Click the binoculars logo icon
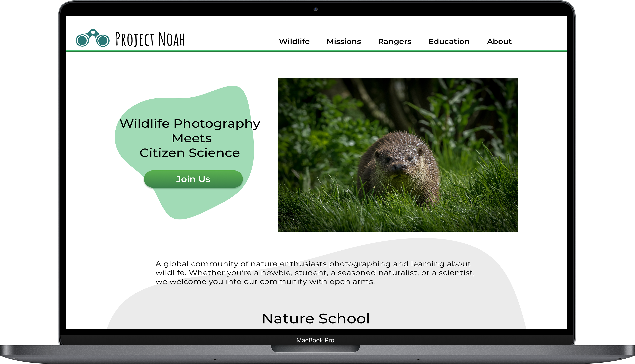Image resolution: width=635 pixels, height=364 pixels. click(x=92, y=38)
